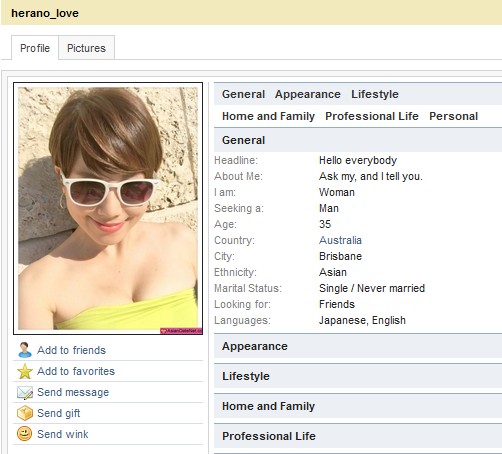This screenshot has height=454, width=502.
Task: Expand the Professional Life section header
Action: tap(358, 436)
